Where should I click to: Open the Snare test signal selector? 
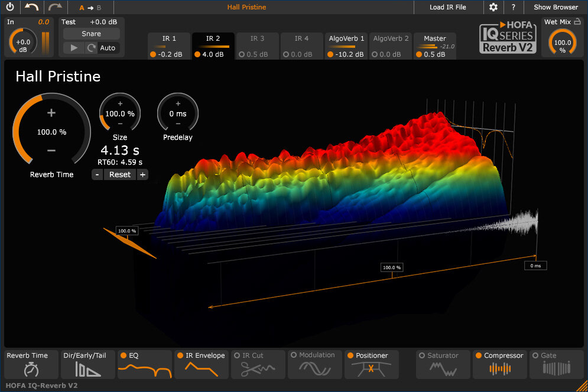pos(90,34)
